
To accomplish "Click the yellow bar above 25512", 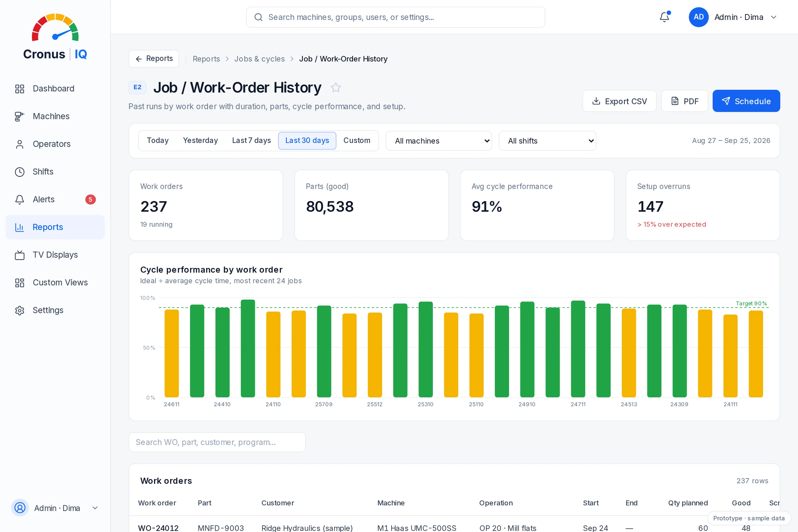I will pyautogui.click(x=375, y=355).
